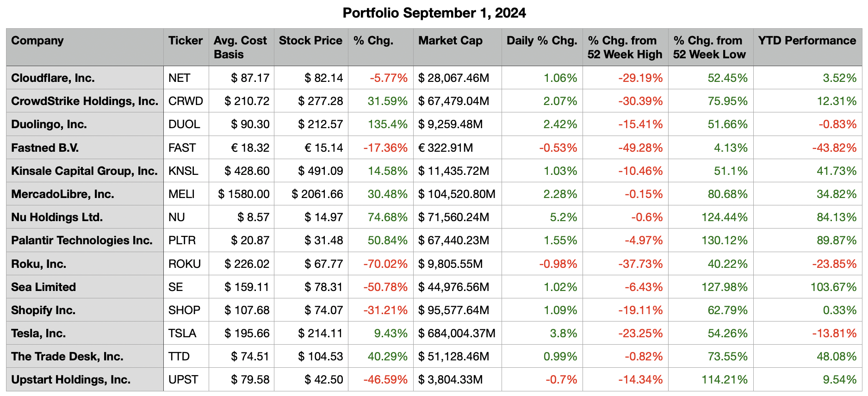Click MercadoLibre's market cap $ 104,520.80M
This screenshot has height=396, width=868.
(456, 194)
